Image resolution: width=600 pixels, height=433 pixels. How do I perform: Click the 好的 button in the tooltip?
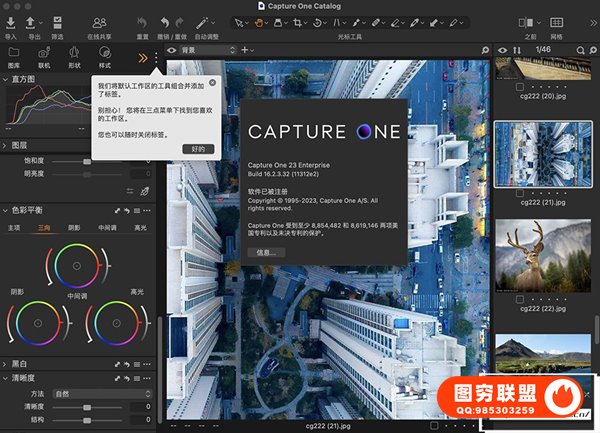(x=197, y=148)
